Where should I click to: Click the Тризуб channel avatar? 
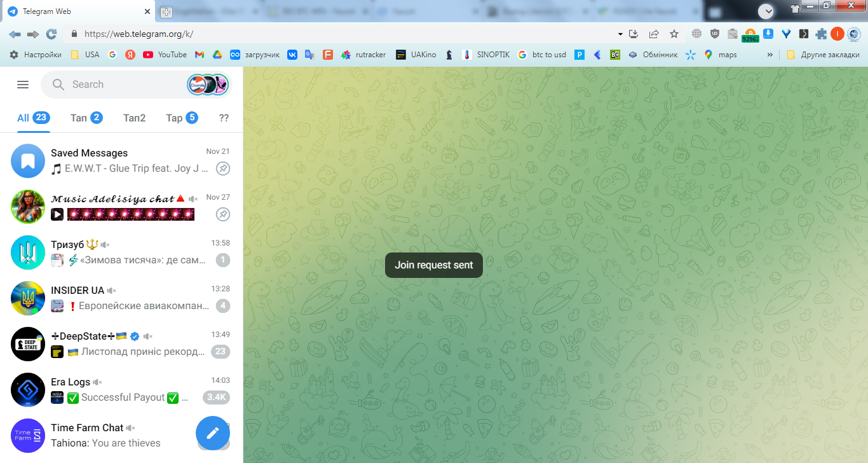point(28,252)
